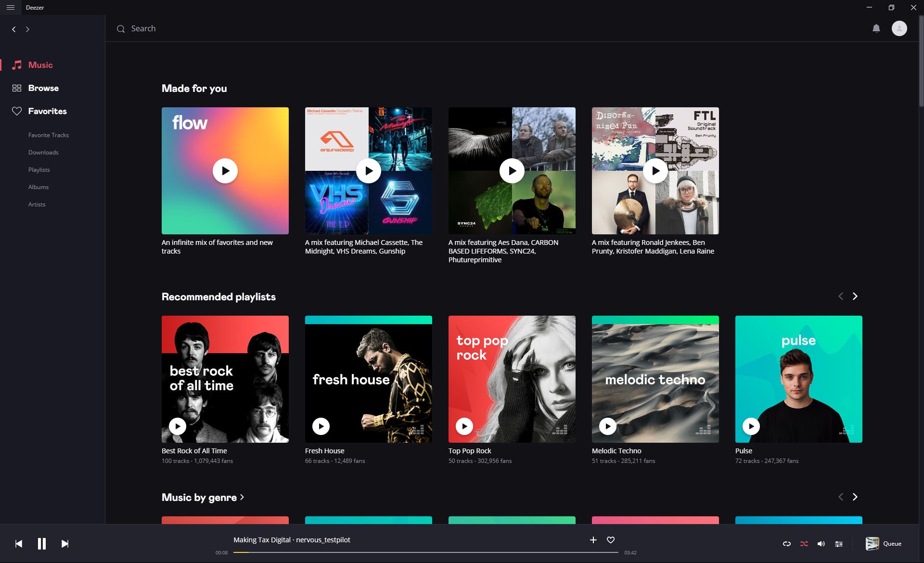This screenshot has height=563, width=924.
Task: Click the Browse grid icon in sidebar
Action: [17, 88]
